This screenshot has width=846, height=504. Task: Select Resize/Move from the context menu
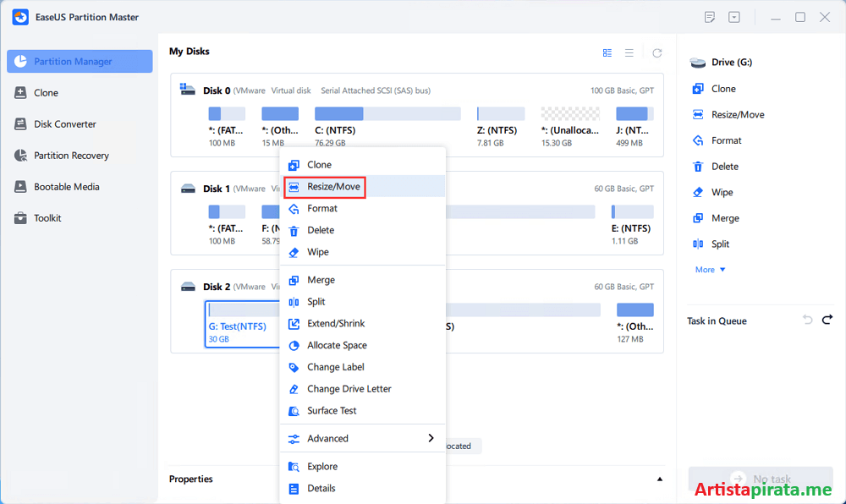(x=325, y=186)
